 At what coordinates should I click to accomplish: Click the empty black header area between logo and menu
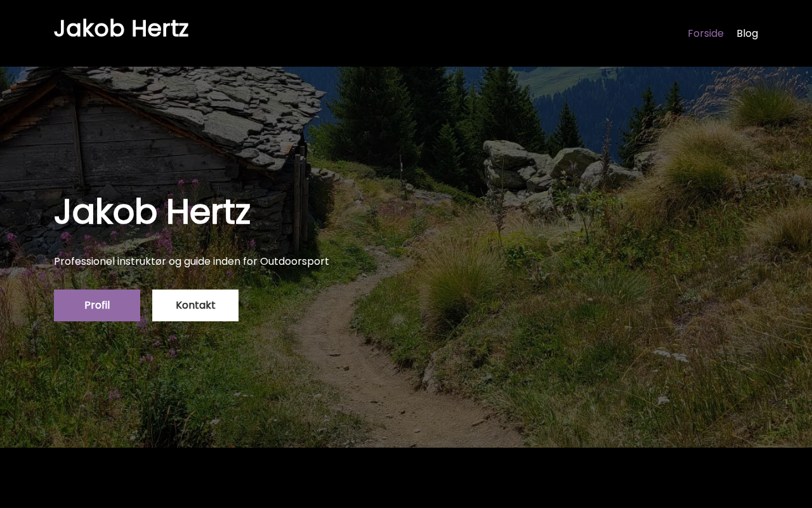(x=438, y=33)
